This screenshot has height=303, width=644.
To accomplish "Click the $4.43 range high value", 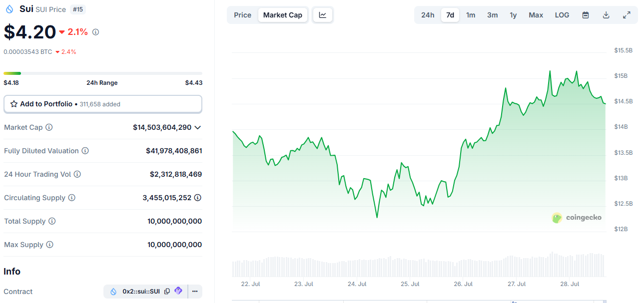I will [x=194, y=83].
